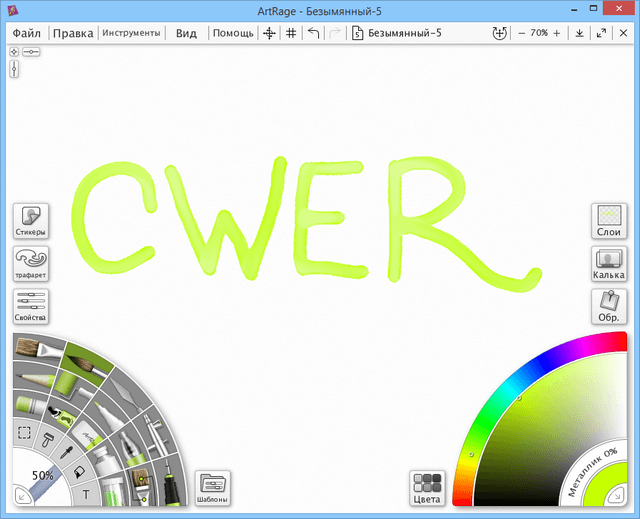
Task: Select the Text tool (T)
Action: (x=86, y=493)
